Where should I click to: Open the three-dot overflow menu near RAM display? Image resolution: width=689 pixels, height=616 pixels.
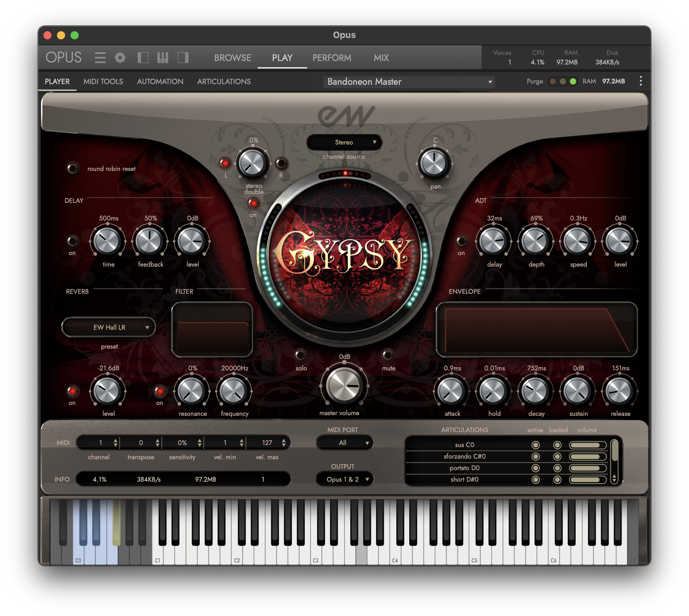click(x=641, y=81)
